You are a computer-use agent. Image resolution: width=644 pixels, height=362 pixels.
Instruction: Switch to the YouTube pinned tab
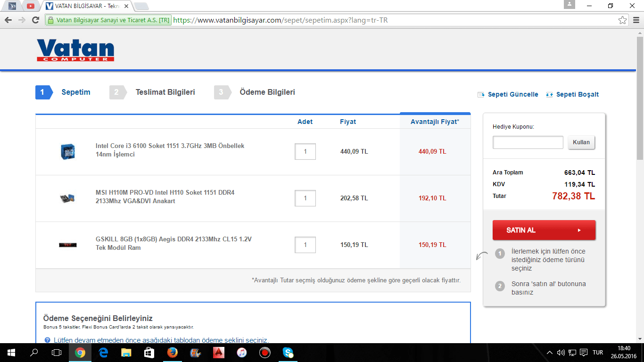(x=31, y=6)
